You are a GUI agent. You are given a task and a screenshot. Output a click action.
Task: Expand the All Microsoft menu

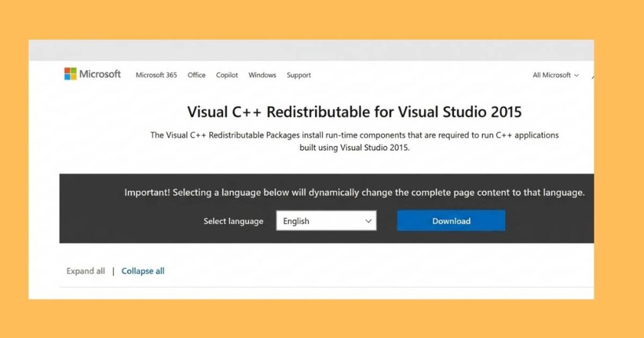pyautogui.click(x=555, y=75)
